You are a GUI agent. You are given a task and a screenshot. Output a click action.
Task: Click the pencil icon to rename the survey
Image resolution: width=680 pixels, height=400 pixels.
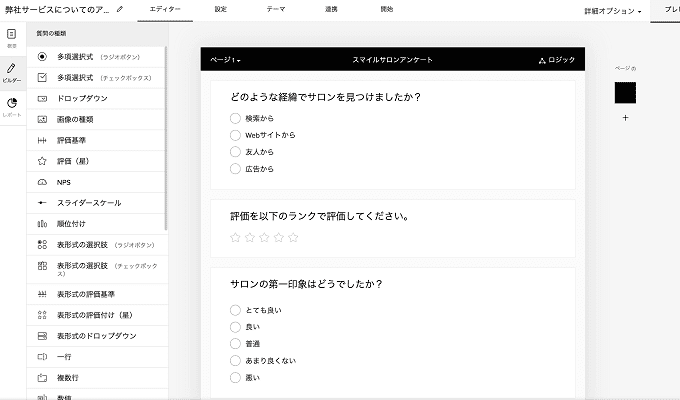click(x=121, y=9)
